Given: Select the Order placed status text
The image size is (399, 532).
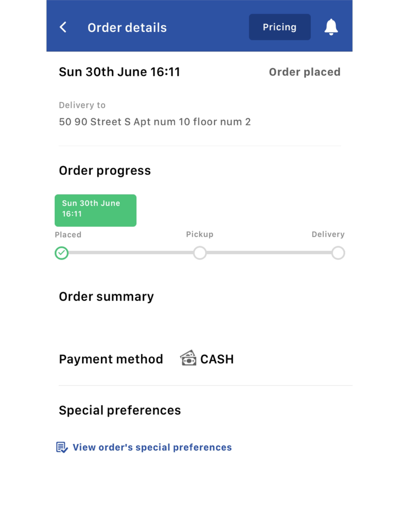Looking at the screenshot, I should point(304,72).
